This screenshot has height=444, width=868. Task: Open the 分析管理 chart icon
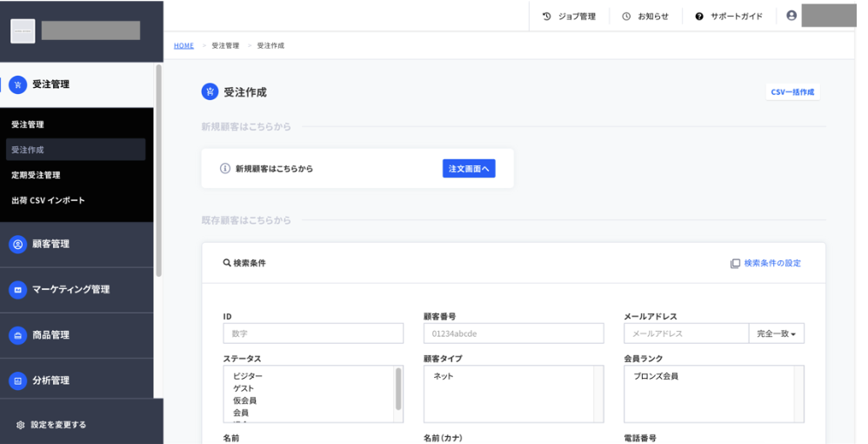(17, 380)
